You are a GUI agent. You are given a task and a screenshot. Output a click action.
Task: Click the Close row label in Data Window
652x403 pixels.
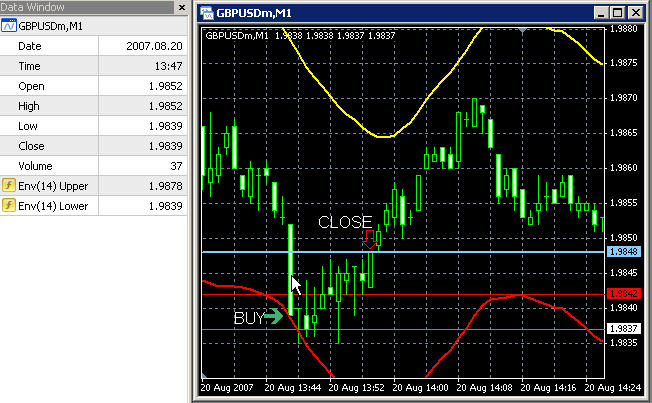pyautogui.click(x=31, y=146)
